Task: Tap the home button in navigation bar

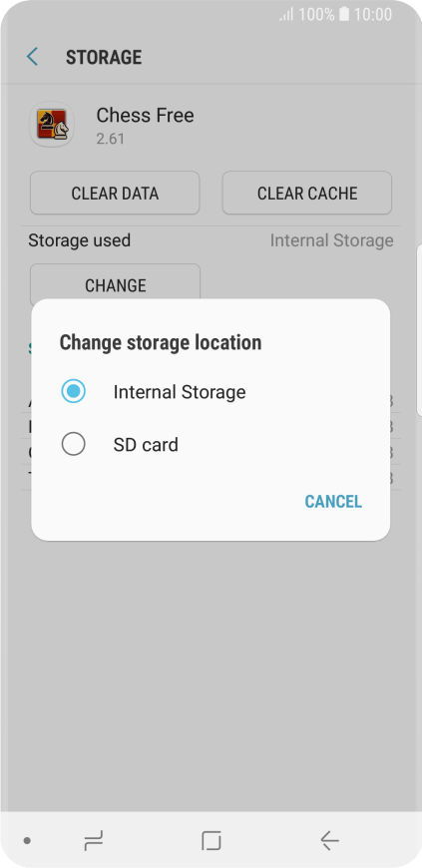Action: pos(211,841)
